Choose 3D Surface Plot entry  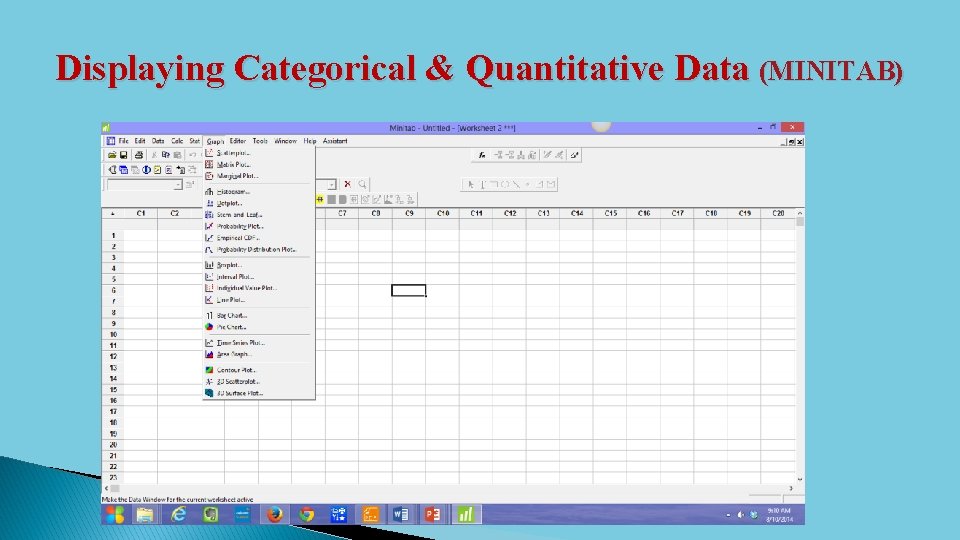pos(257,393)
